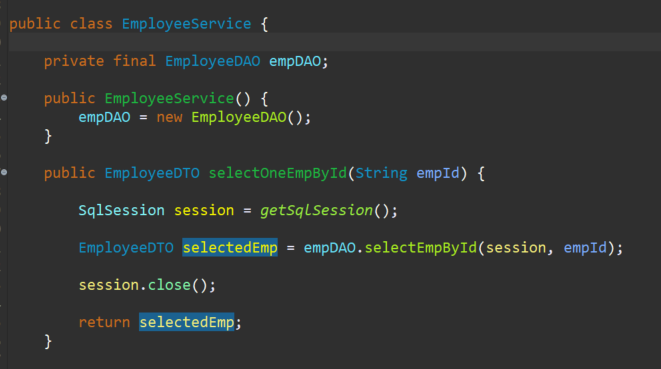Viewport: 661px width, 369px height.
Task: Click the selectOneEmpById method name
Action: pyautogui.click(x=277, y=173)
